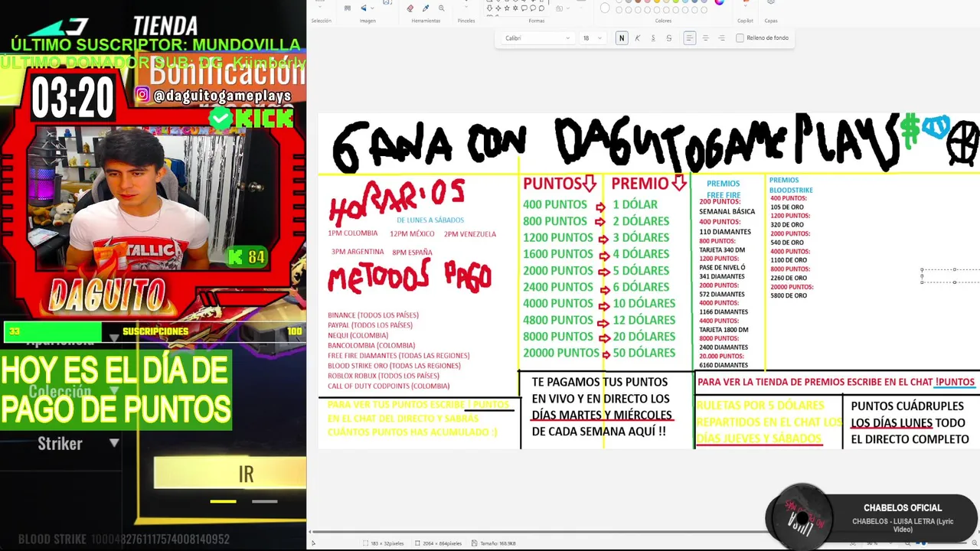Click the 20000 PUNTOS row on canvas
The image size is (980, 551).
pos(561,353)
